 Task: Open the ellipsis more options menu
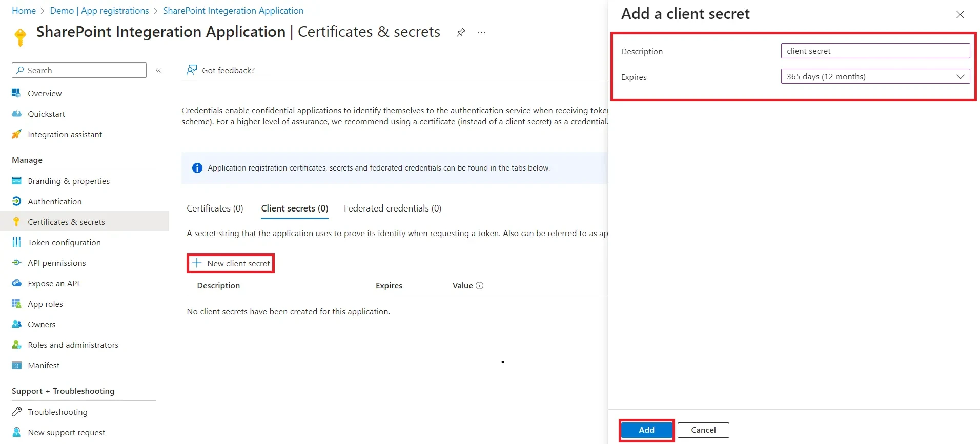[481, 32]
